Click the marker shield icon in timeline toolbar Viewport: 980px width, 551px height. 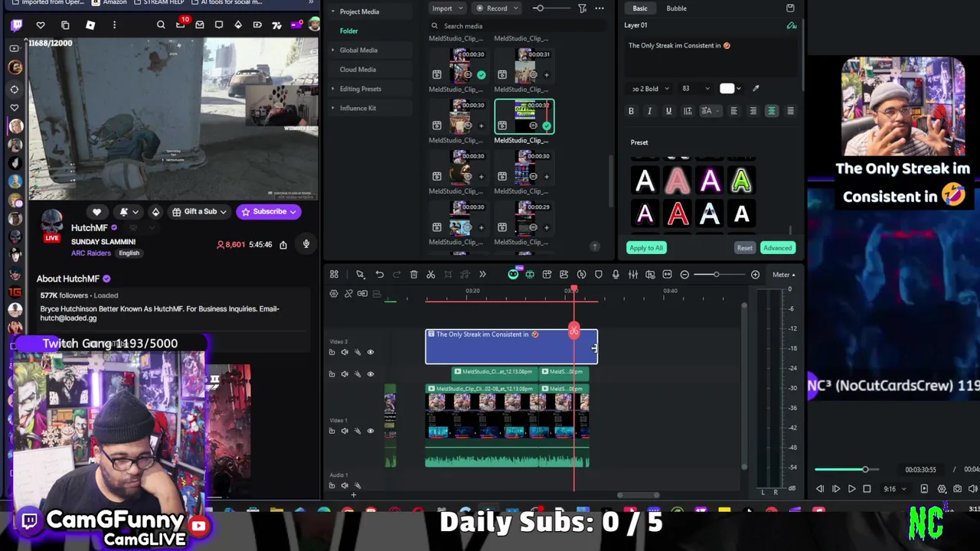tap(599, 274)
